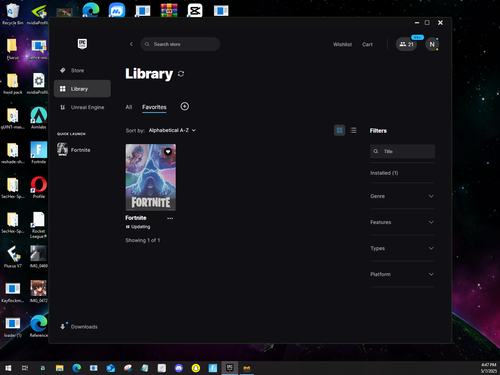Open the Sort by Alphabetical A-Z dropdown
The width and height of the screenshot is (500, 375).
coord(172,130)
